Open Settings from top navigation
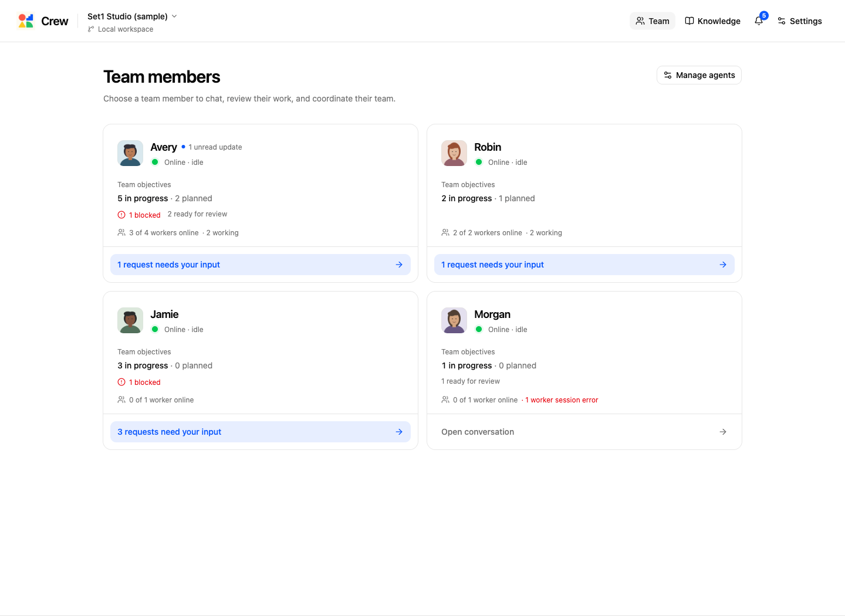Viewport: 845px width, 616px height. click(799, 21)
